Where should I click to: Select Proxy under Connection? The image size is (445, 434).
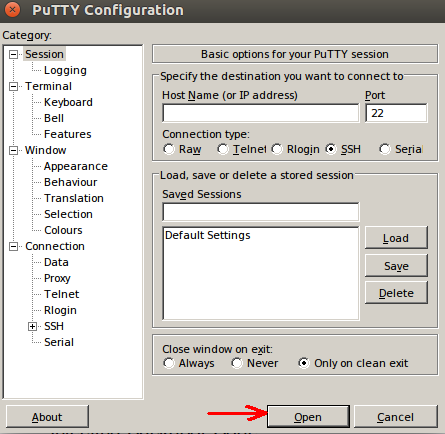pyautogui.click(x=57, y=278)
